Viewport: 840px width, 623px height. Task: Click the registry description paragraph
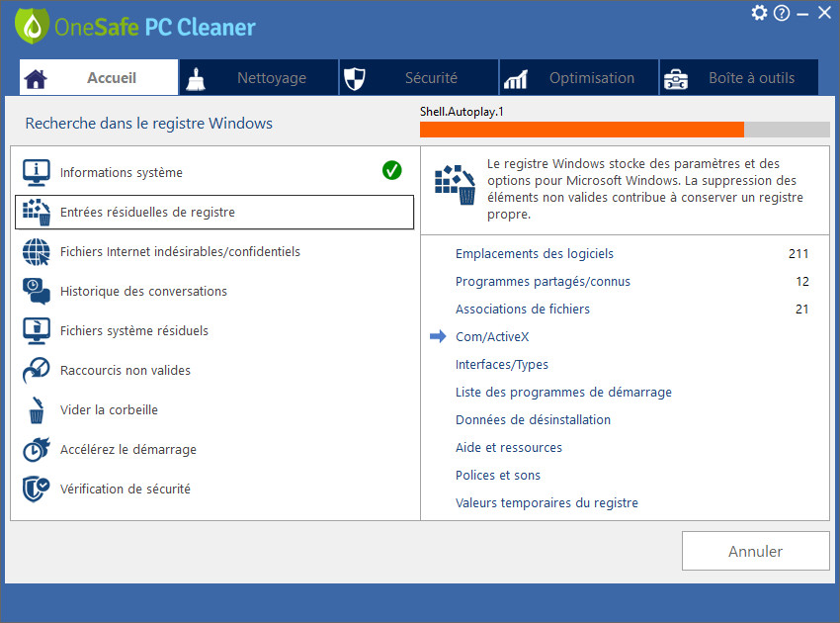pyautogui.click(x=644, y=189)
